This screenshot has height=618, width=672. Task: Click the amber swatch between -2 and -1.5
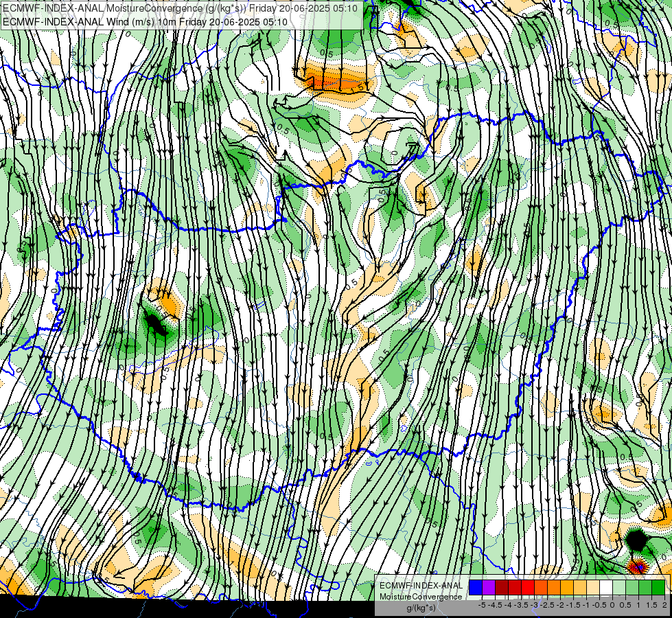point(567,588)
